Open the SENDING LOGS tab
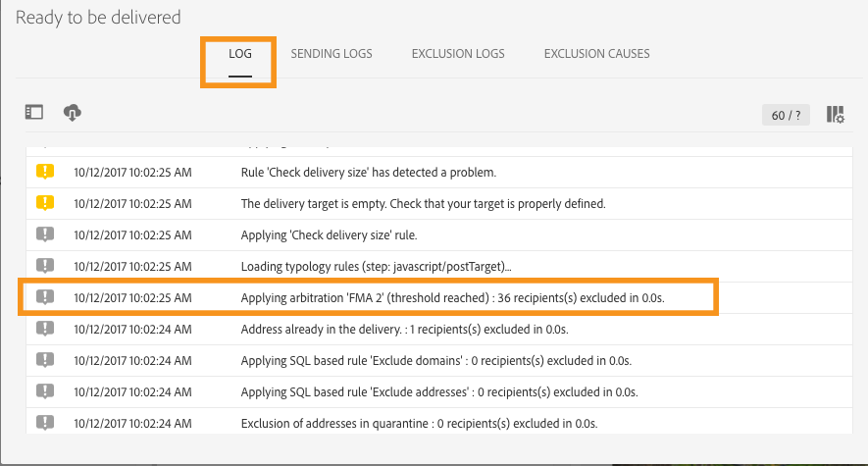 pyautogui.click(x=332, y=54)
